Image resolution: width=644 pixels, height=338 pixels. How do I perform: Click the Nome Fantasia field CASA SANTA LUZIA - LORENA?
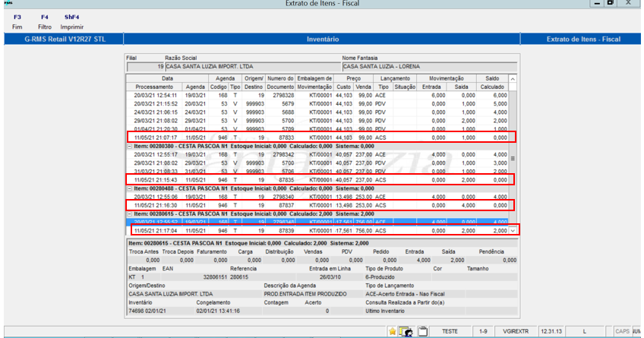(429, 67)
